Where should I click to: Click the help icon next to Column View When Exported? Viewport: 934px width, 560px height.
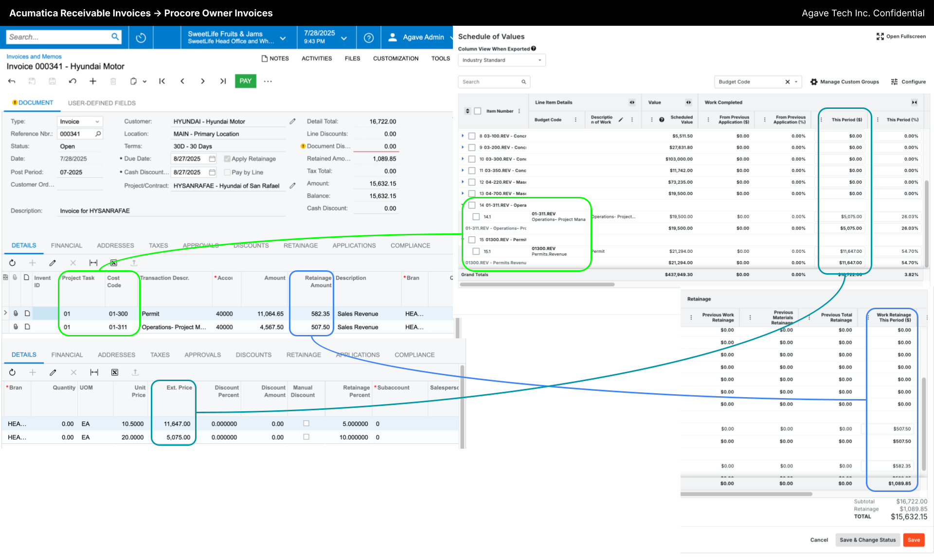(x=534, y=49)
